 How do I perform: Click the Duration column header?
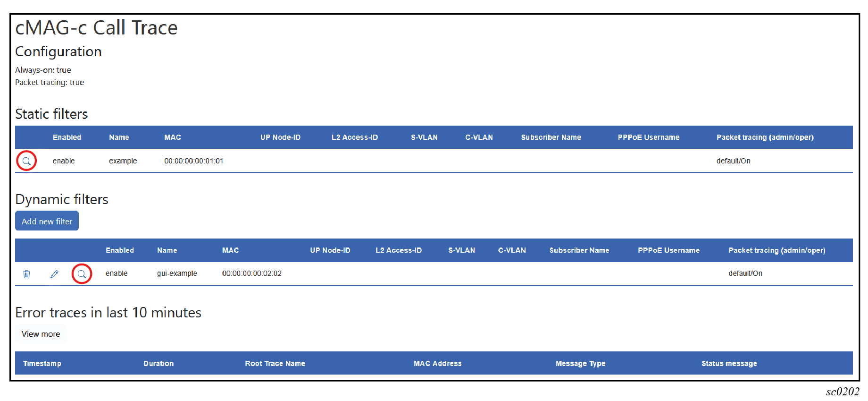tap(159, 363)
